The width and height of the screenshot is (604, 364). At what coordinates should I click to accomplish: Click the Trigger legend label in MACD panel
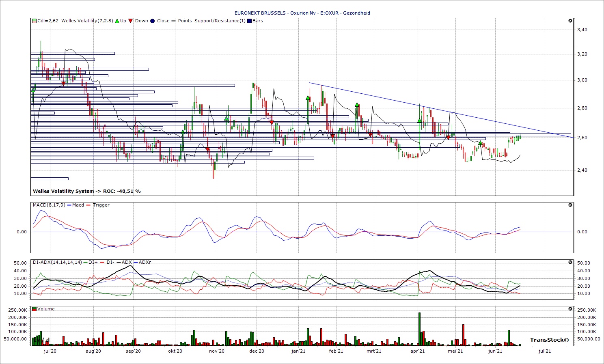(x=101, y=205)
